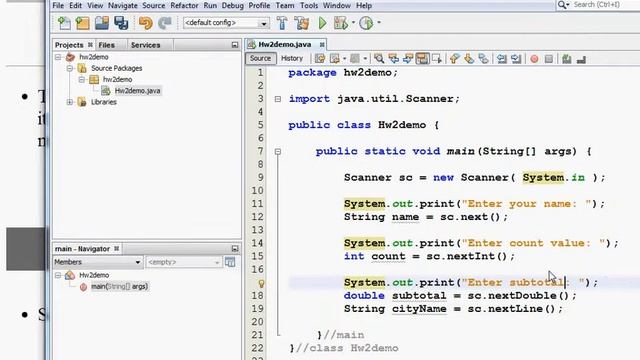Open the Tools menu

pyautogui.click(x=309, y=6)
